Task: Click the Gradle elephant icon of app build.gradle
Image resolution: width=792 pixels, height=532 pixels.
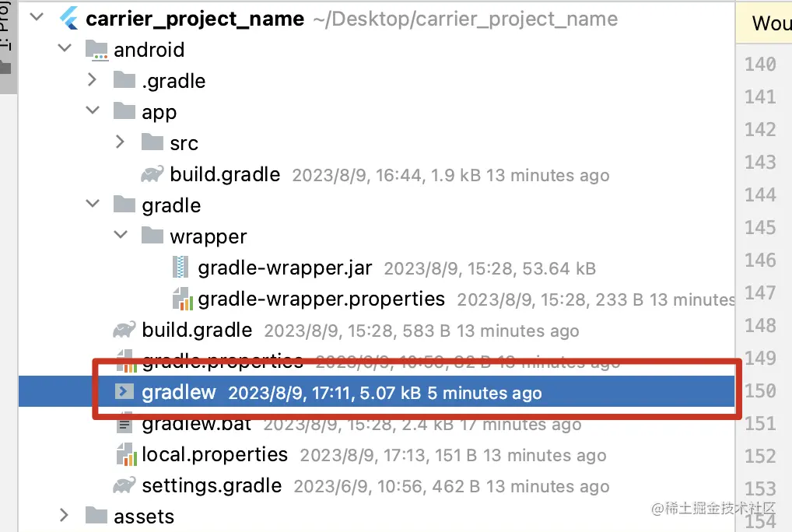Action: pos(152,174)
